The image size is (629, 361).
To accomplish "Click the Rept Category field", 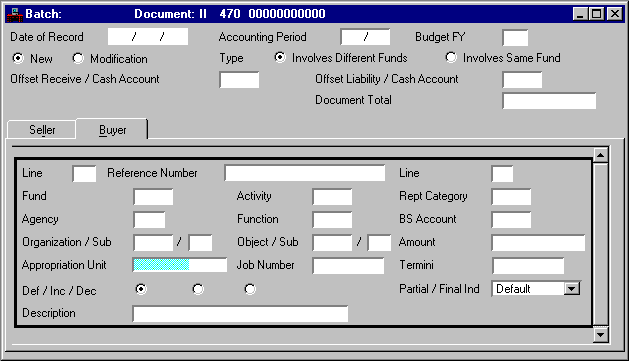I will (x=511, y=197).
